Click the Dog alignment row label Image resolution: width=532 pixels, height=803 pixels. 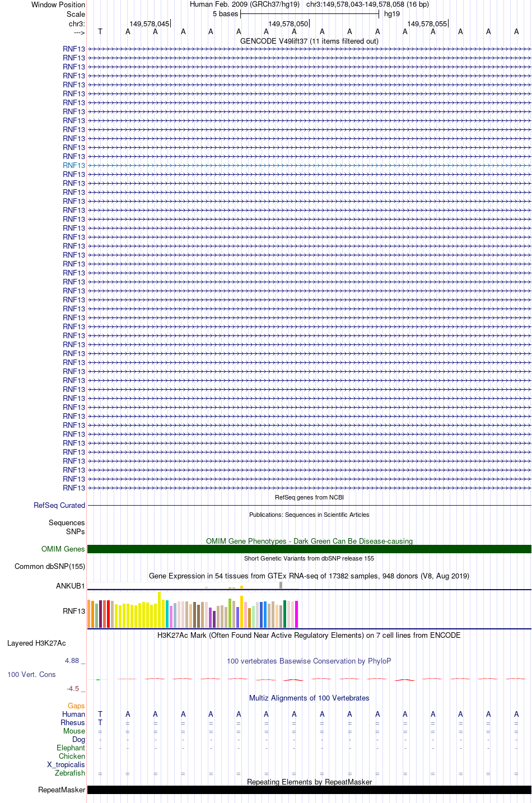pyautogui.click(x=78, y=739)
